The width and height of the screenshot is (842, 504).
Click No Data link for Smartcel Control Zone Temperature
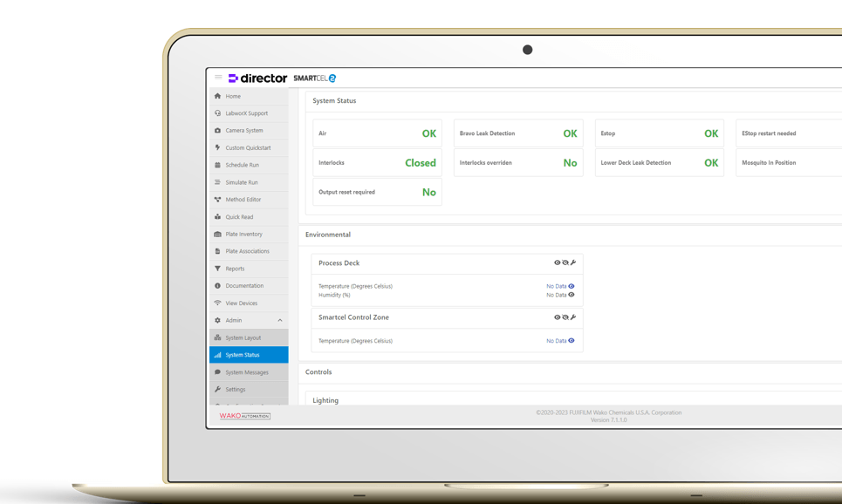[x=557, y=341]
